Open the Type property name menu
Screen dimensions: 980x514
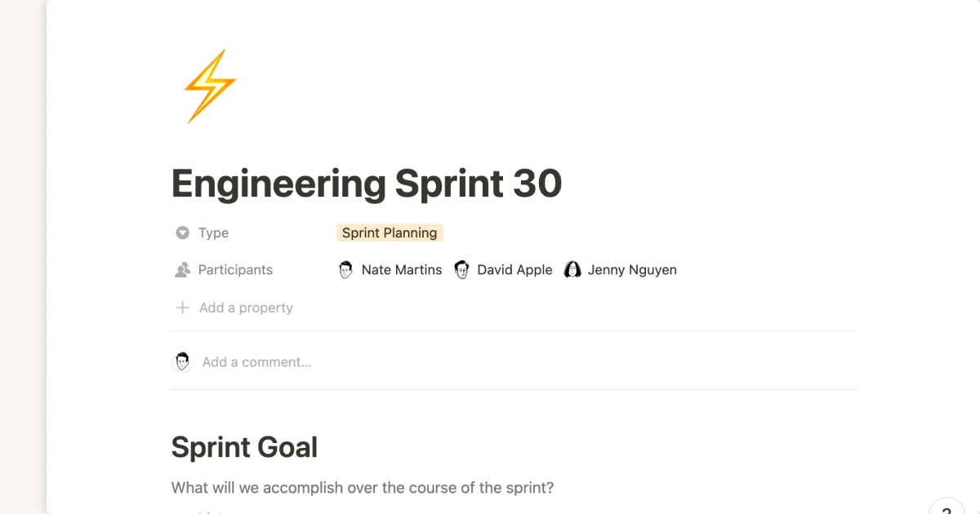(213, 233)
